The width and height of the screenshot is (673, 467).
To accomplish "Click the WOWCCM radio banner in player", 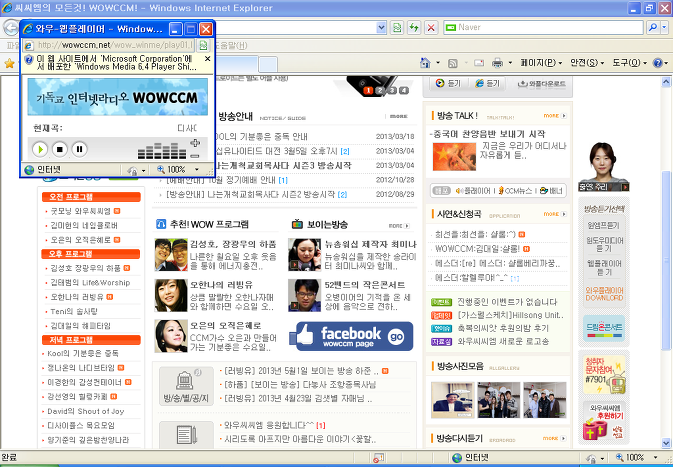I will click(x=118, y=97).
